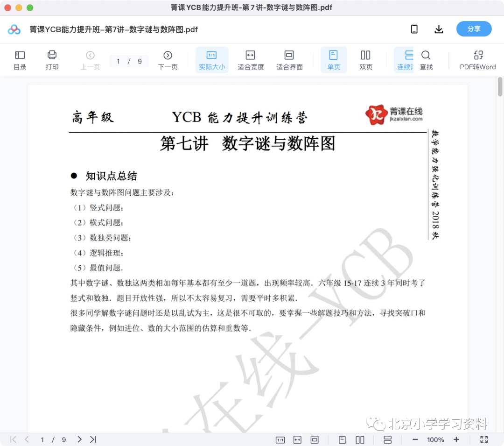504x446 pixels.
Task: Click the macOS window zoom button
Action: pyautogui.click(x=30, y=8)
